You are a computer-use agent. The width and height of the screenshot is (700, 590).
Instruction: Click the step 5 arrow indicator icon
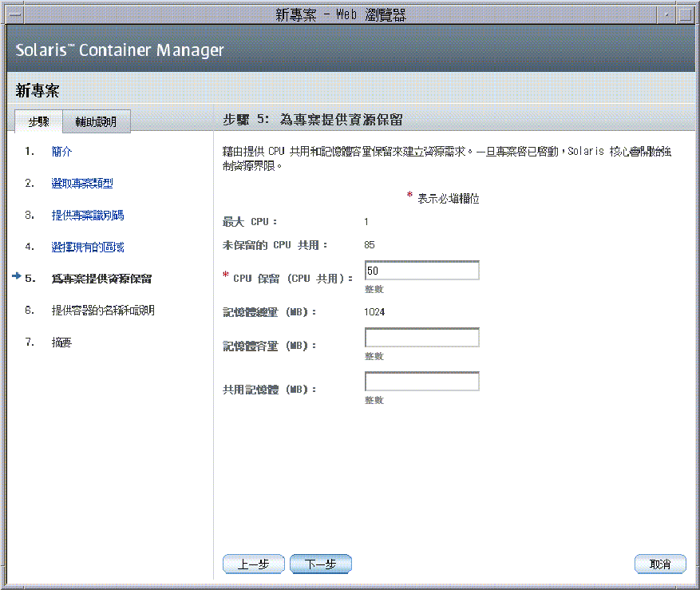18,275
